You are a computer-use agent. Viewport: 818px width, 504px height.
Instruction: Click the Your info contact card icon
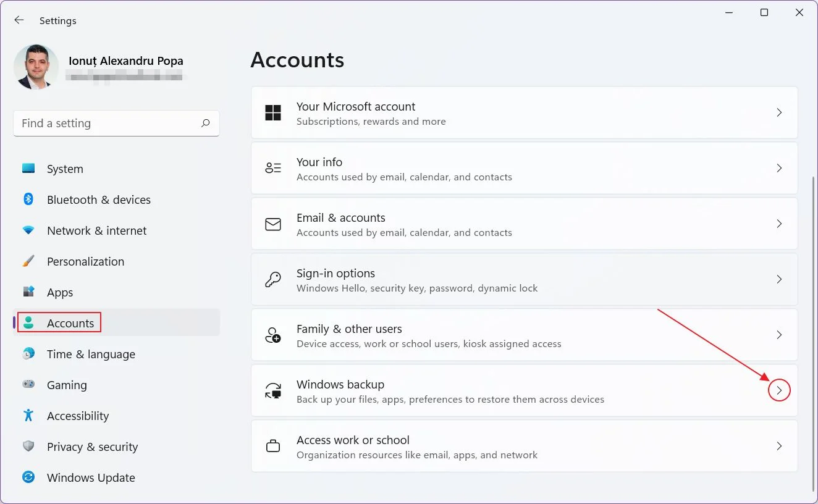pyautogui.click(x=273, y=168)
